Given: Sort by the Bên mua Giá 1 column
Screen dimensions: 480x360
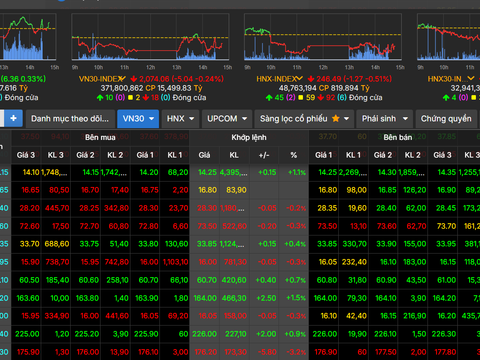Looking at the screenshot, I should point(145,155).
